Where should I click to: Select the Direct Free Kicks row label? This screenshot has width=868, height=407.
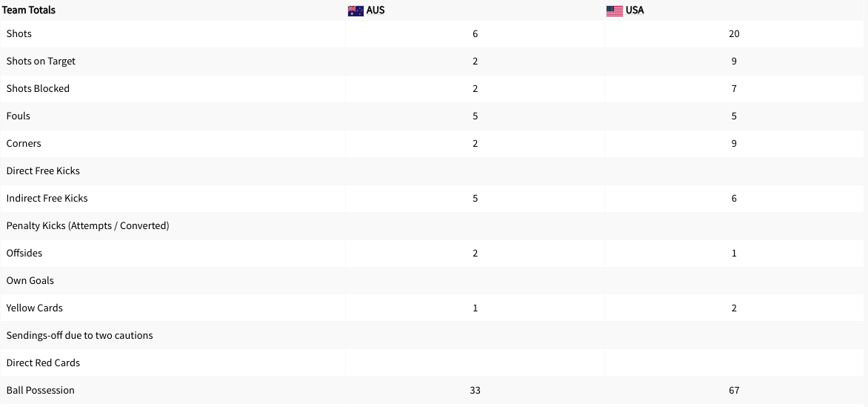pyautogui.click(x=43, y=171)
